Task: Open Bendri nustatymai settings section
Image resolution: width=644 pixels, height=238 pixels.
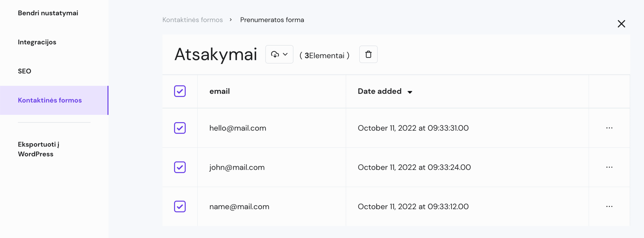Action: tap(48, 13)
